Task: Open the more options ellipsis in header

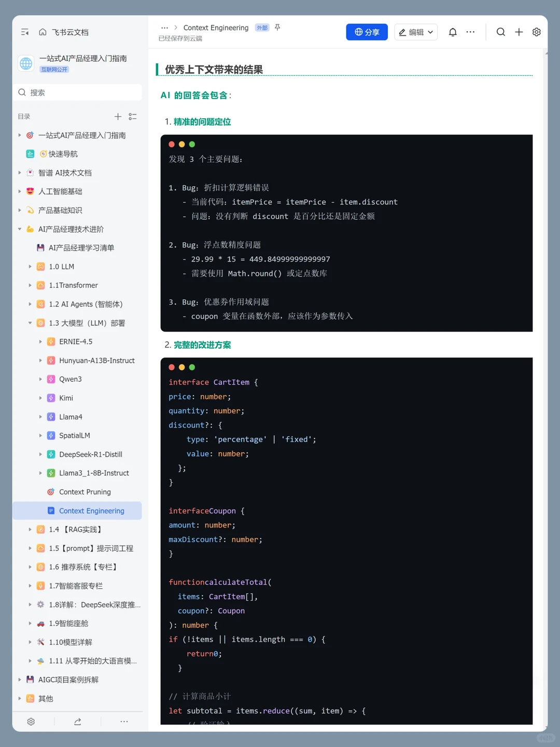Action: pos(470,32)
